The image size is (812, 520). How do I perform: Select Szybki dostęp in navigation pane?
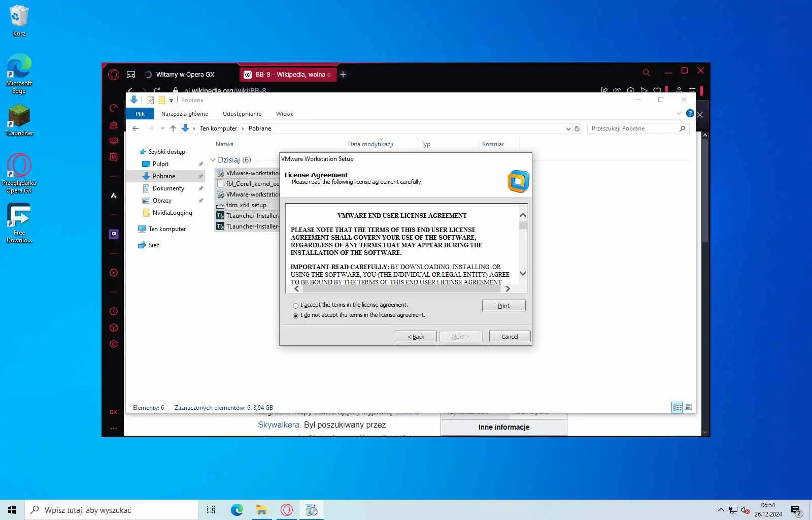pos(166,152)
